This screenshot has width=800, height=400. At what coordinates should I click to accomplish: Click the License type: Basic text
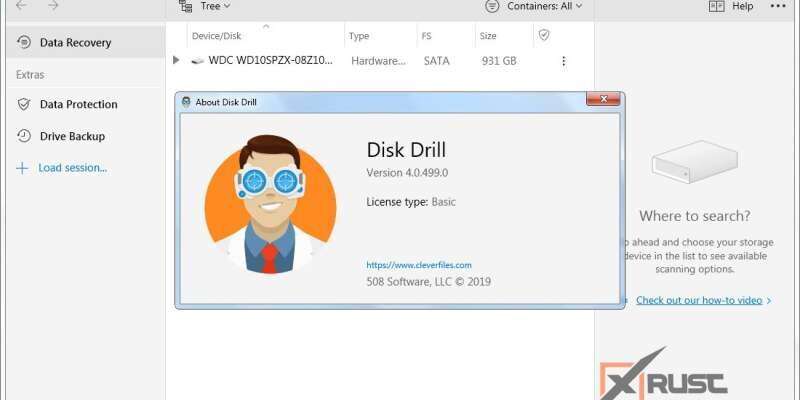coord(411,202)
